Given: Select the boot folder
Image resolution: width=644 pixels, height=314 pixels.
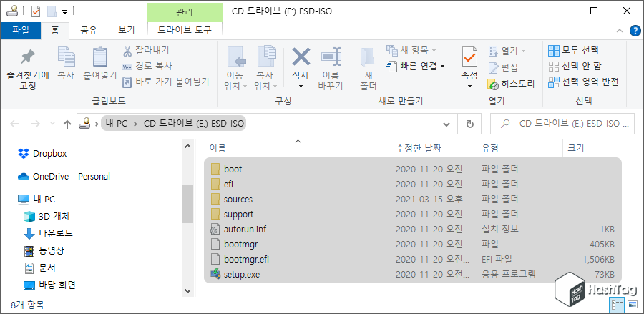Looking at the screenshot, I should click(x=413, y=169).
